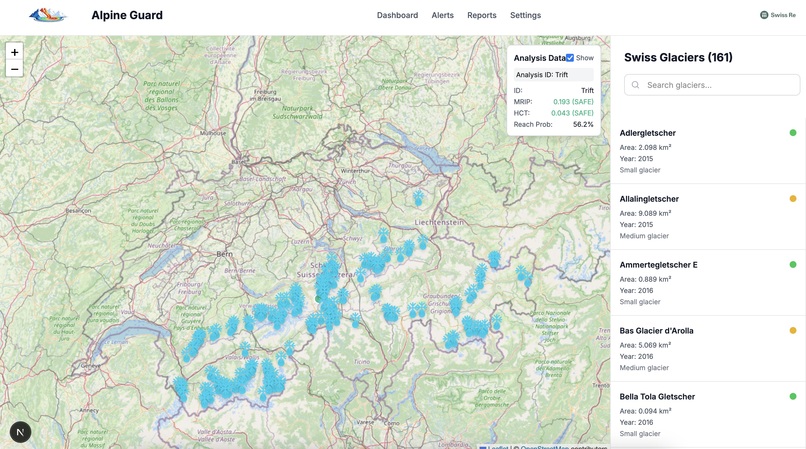
Task: Click the Liechtenstein label on map
Action: tap(439, 222)
